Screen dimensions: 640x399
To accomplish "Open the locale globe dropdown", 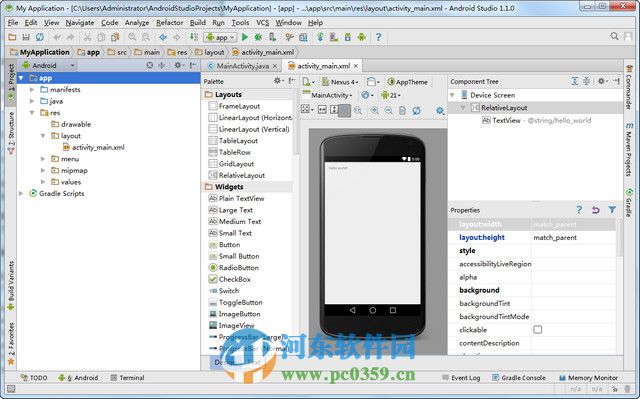I will coord(367,95).
